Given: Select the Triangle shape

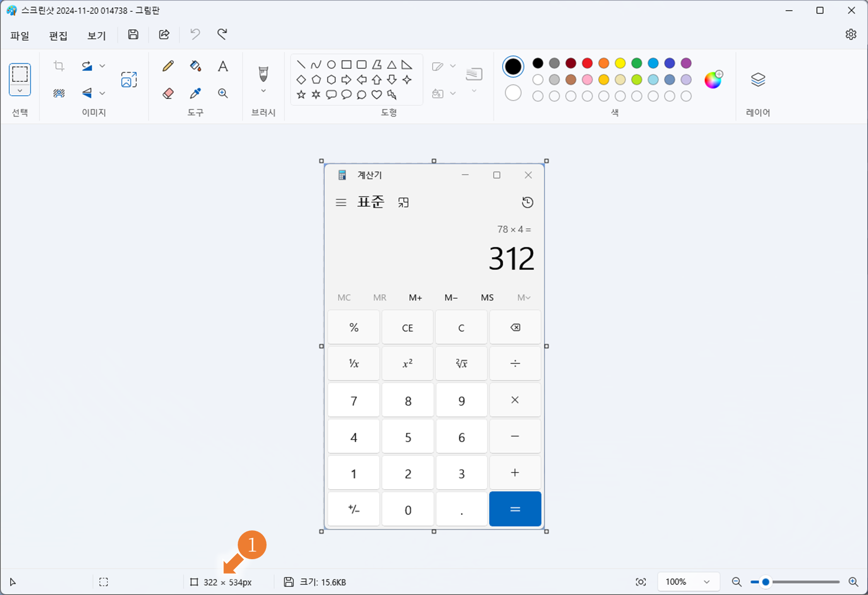Looking at the screenshot, I should (392, 65).
